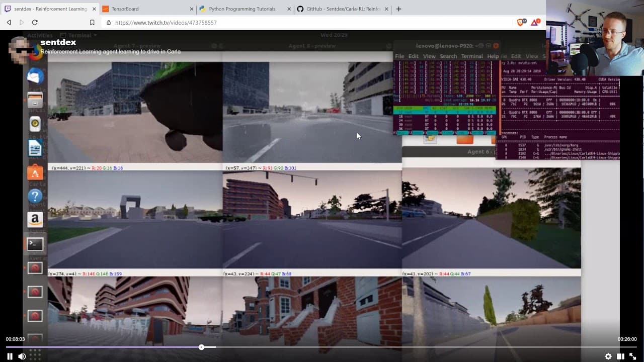This screenshot has height=362, width=644.
Task: Focus the address bar with the twitch.tv URL
Action: point(307,23)
